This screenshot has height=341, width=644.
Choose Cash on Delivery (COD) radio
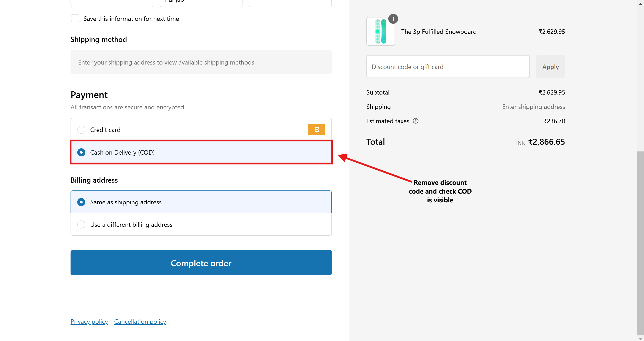[81, 152]
